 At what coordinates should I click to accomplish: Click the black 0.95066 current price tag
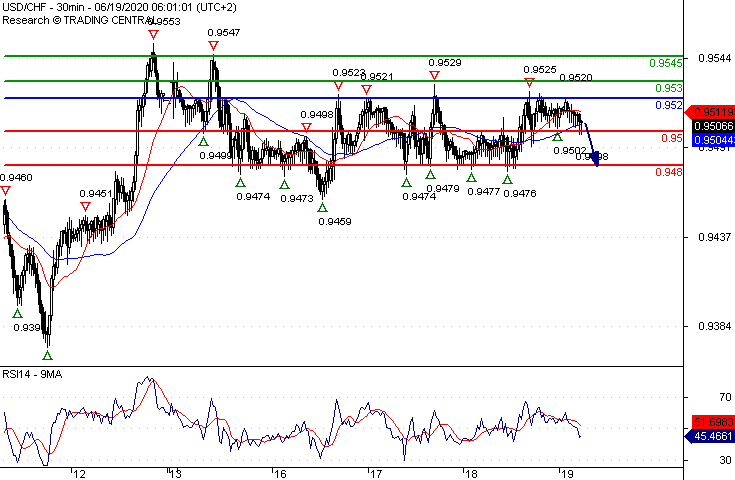click(x=713, y=126)
